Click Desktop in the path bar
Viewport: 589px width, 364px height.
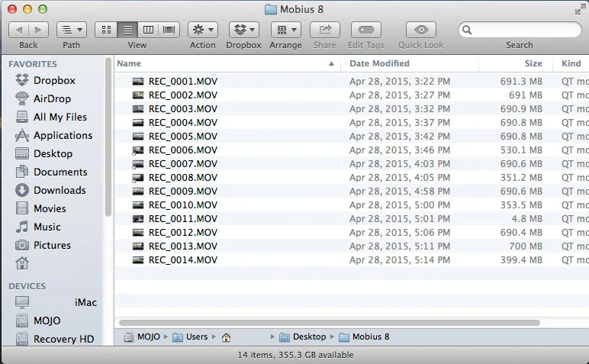303,337
